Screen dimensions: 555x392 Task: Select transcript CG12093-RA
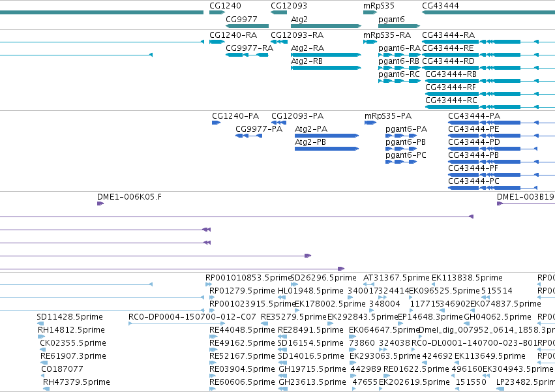(x=297, y=35)
